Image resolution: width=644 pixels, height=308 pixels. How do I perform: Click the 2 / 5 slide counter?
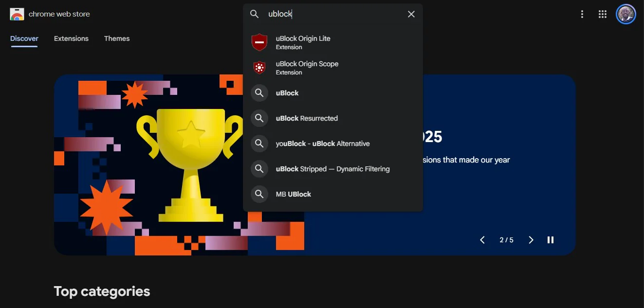pos(506,240)
